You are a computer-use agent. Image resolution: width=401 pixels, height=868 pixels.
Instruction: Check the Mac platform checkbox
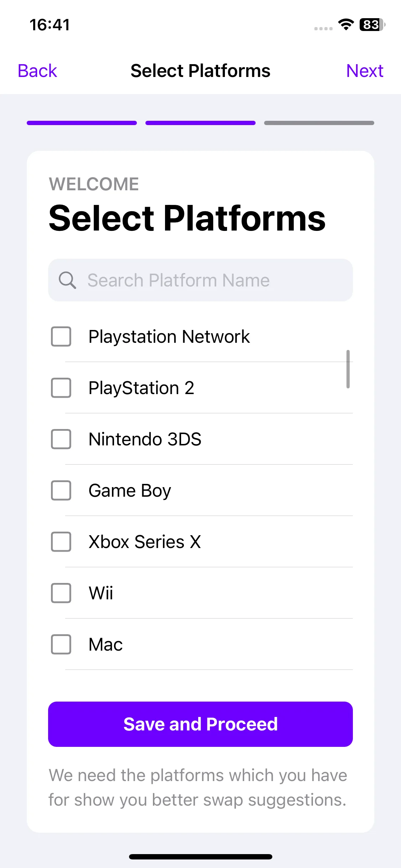(x=61, y=644)
